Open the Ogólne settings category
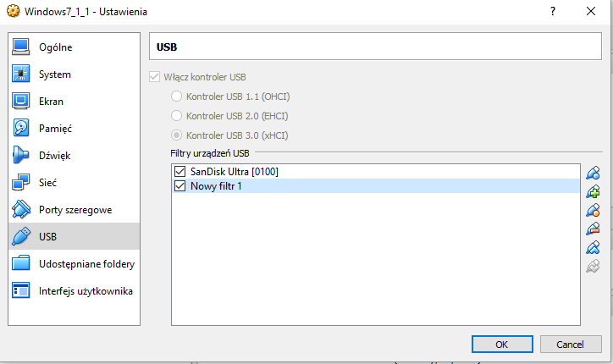The image size is (613, 364). [x=55, y=47]
